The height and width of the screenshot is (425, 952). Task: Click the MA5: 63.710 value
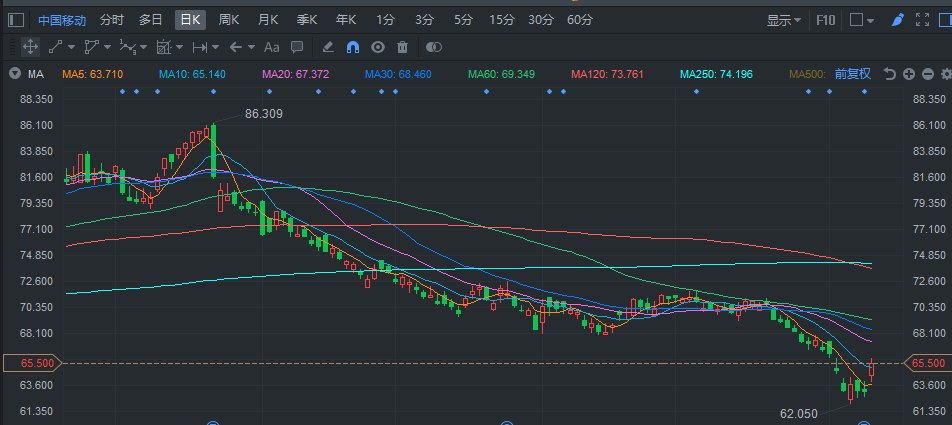[93, 74]
